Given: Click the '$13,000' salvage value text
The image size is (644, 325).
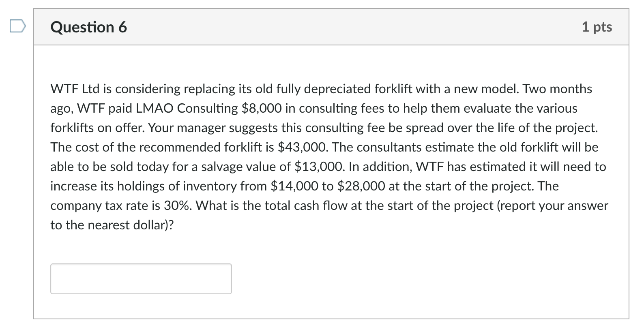Looking at the screenshot, I should click(318, 167).
